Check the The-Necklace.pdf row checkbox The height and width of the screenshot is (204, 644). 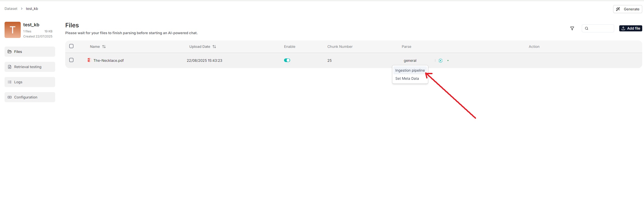[x=71, y=60]
